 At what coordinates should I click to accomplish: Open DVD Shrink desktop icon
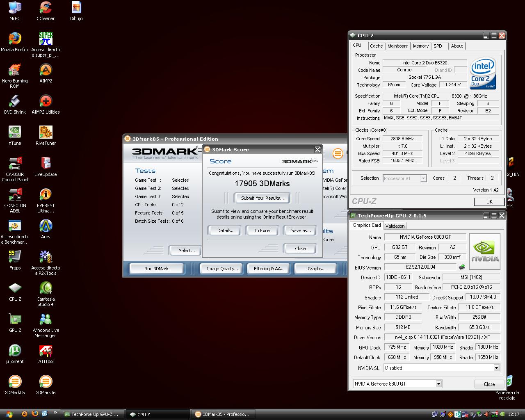(x=15, y=104)
